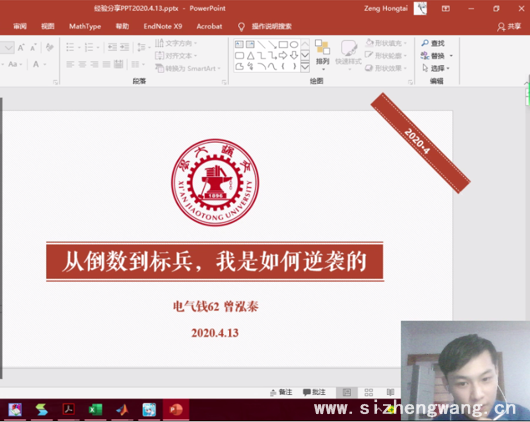Toggle the Comments (批注) pane
Screen dimensions: 530x422
point(314,392)
